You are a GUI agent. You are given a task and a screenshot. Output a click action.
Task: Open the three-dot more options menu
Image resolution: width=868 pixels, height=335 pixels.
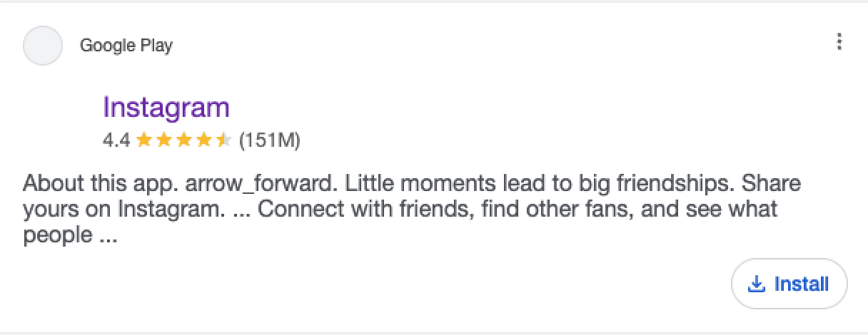pos(839,42)
